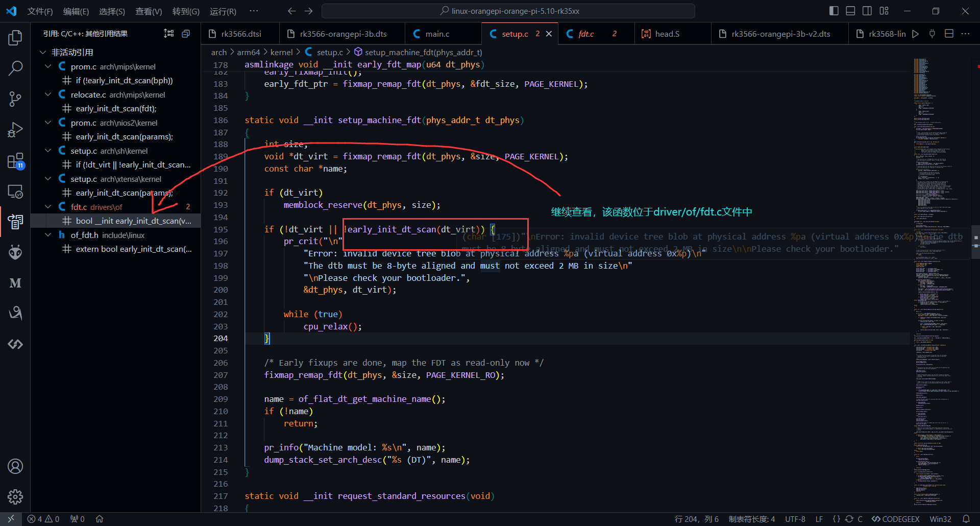Collapse setup.c arch\sh\kernel group
980x526 pixels.
coord(48,151)
